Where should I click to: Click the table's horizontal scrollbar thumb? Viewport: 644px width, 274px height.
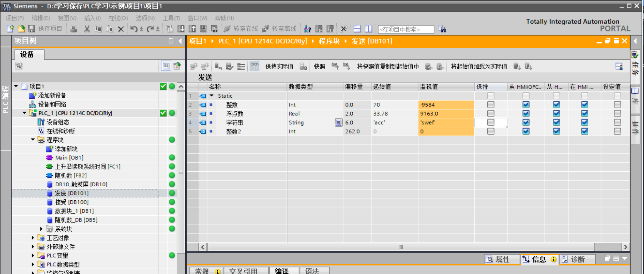[401, 247]
